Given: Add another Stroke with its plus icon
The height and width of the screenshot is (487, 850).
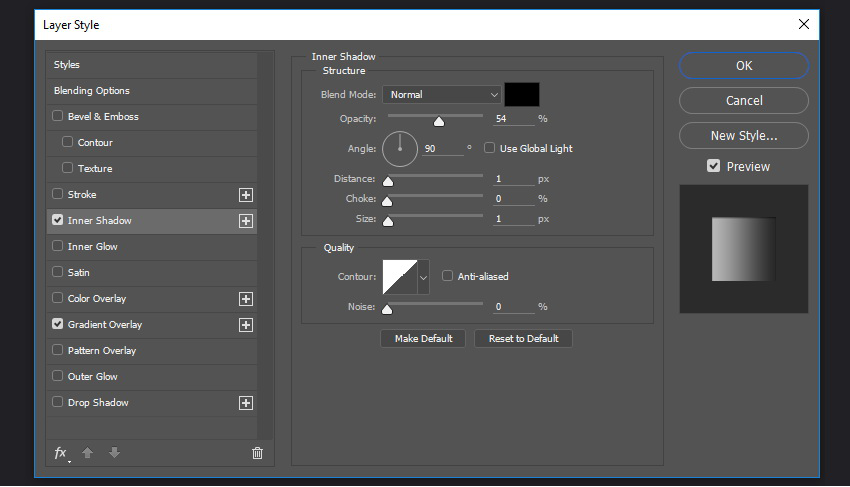Looking at the screenshot, I should 246,195.
